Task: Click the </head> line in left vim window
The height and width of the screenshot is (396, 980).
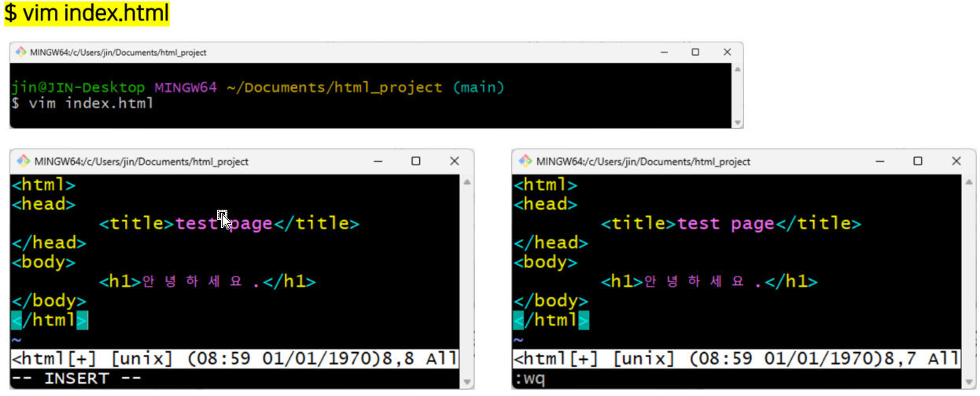Action: click(49, 243)
